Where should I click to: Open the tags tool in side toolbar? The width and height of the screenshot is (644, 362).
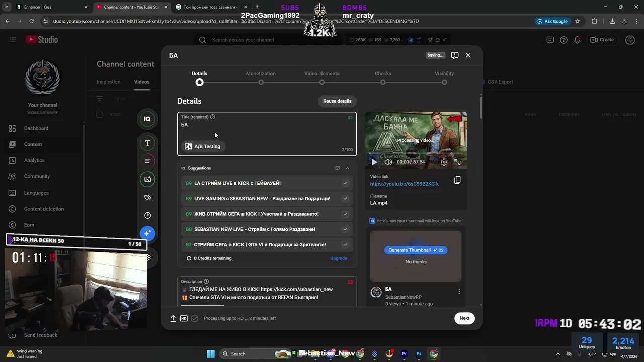point(147,197)
